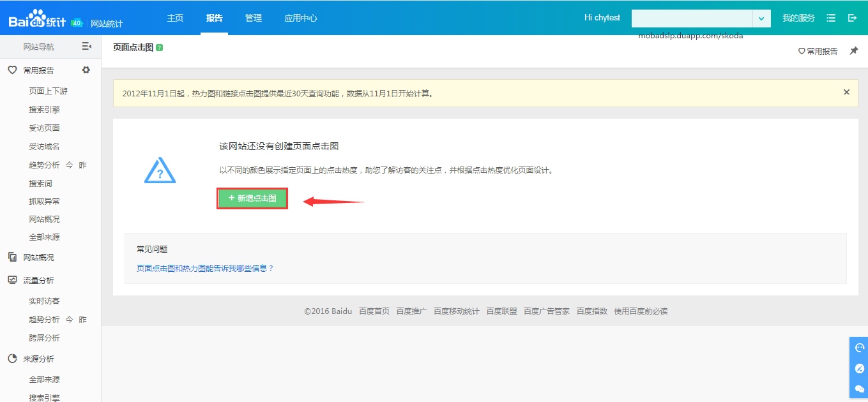Open the 页面点击图和热力图 FAQ link
Screen dimensions: 868x402
205,269
